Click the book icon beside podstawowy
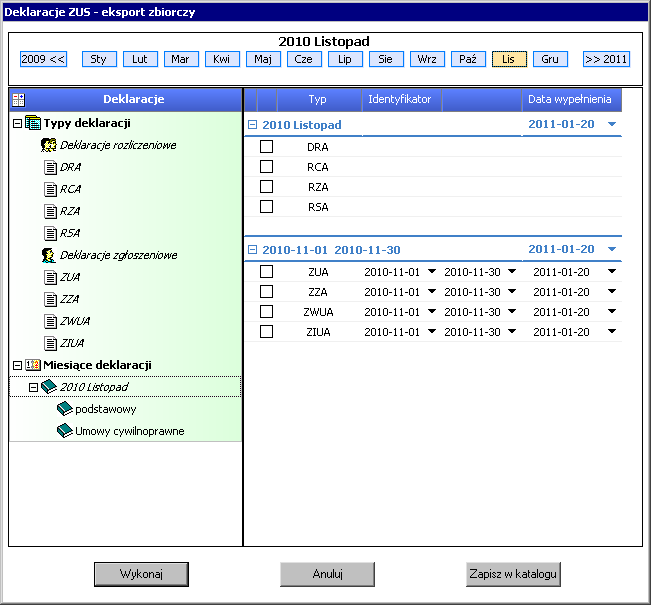Viewport: 651px width, 605px height. click(x=65, y=409)
